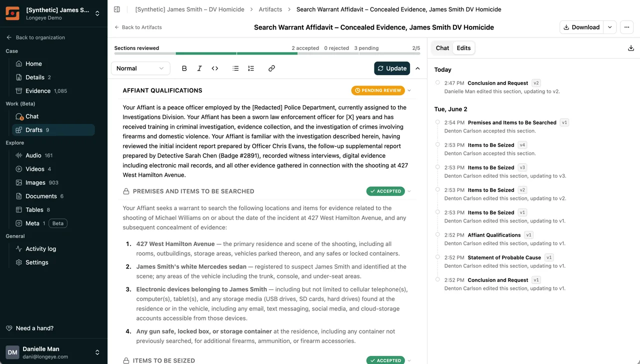Select the Affiant Qualifications v1 entry
The width and height of the screenshot is (640, 364).
[532, 239]
